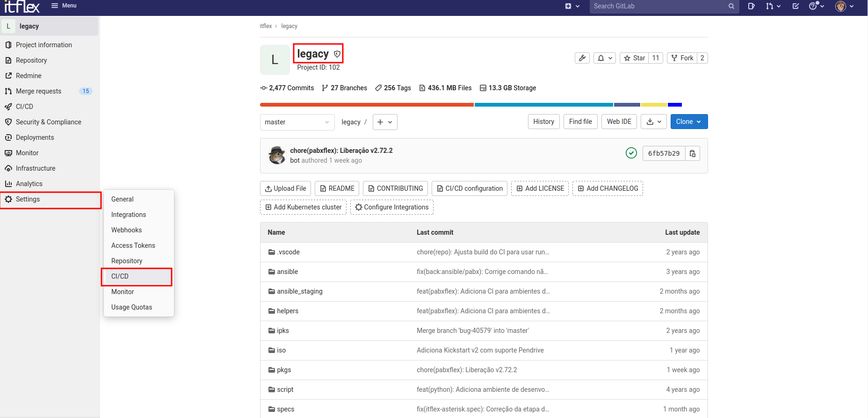Open the to-do list icon

point(796,6)
